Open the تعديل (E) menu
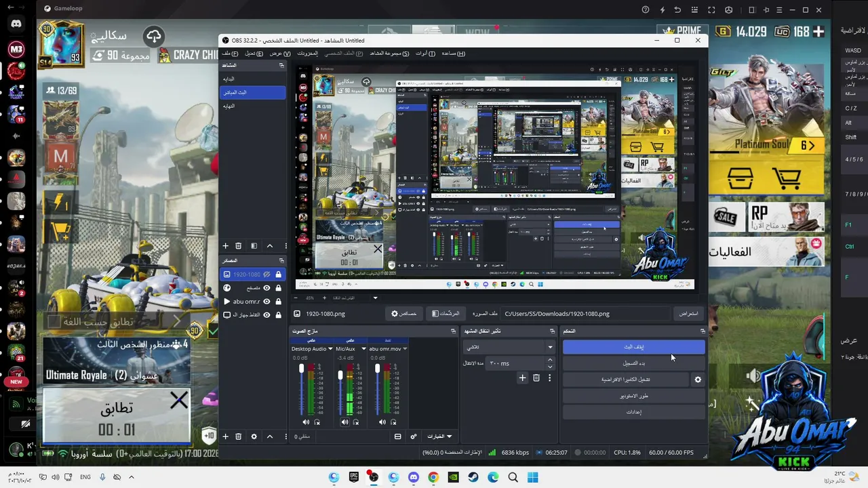Screen dimensions: 868x488 click(x=254, y=54)
